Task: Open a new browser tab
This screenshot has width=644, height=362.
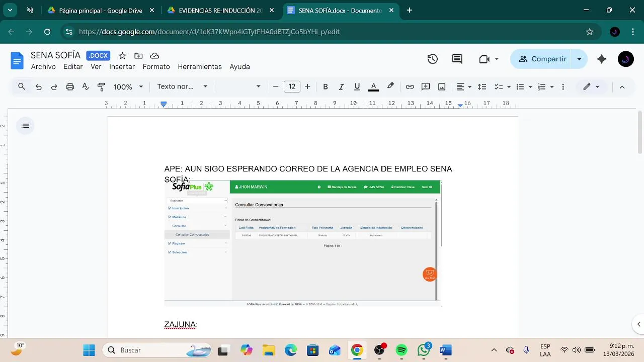Action: coord(410,10)
